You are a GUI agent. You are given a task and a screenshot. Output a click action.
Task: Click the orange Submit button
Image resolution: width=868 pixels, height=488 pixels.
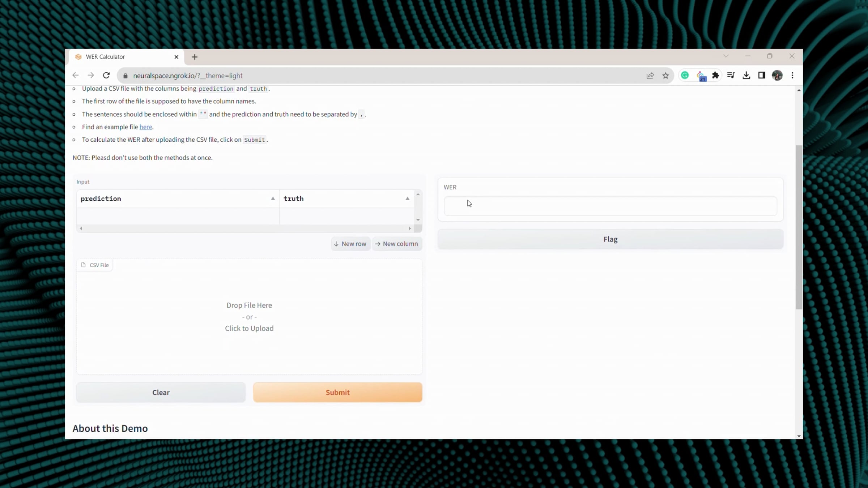(x=337, y=392)
